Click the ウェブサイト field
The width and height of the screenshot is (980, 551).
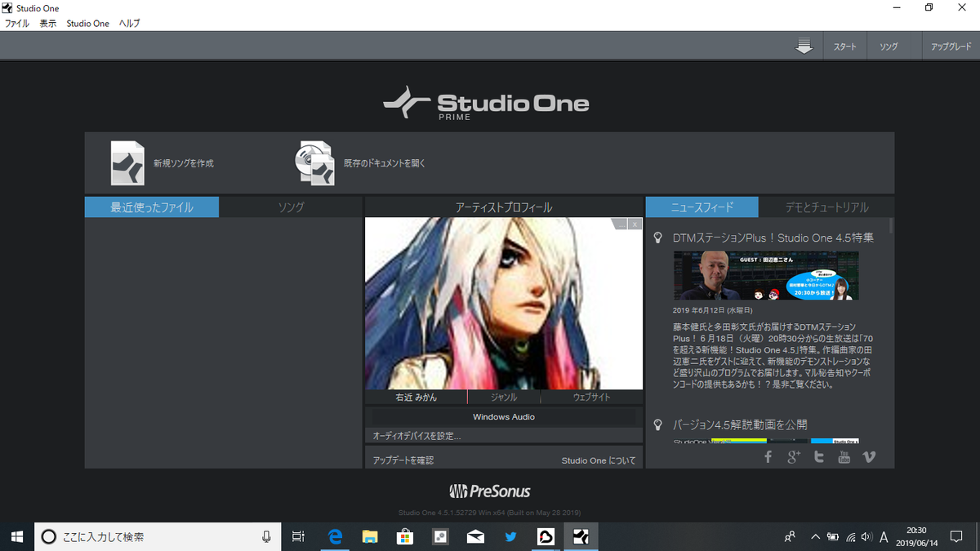pyautogui.click(x=591, y=397)
